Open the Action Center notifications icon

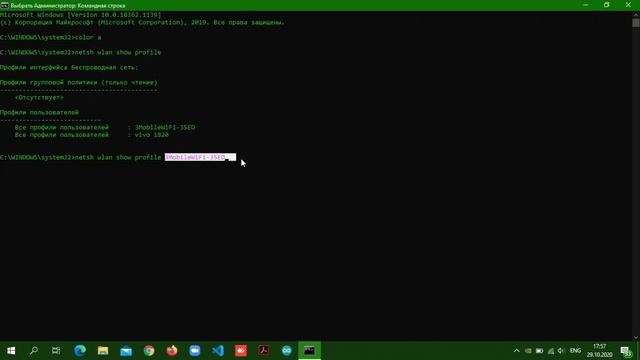[x=626, y=351]
